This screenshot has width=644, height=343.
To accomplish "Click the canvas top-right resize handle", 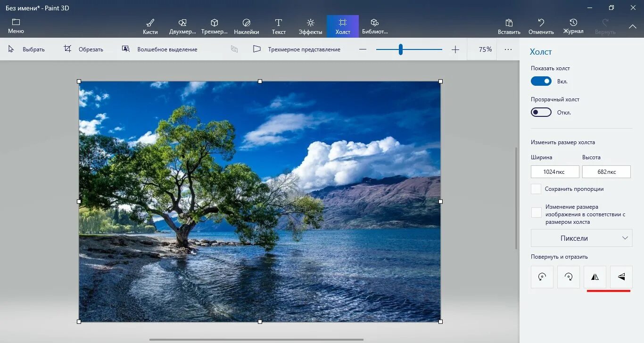I will point(441,81).
